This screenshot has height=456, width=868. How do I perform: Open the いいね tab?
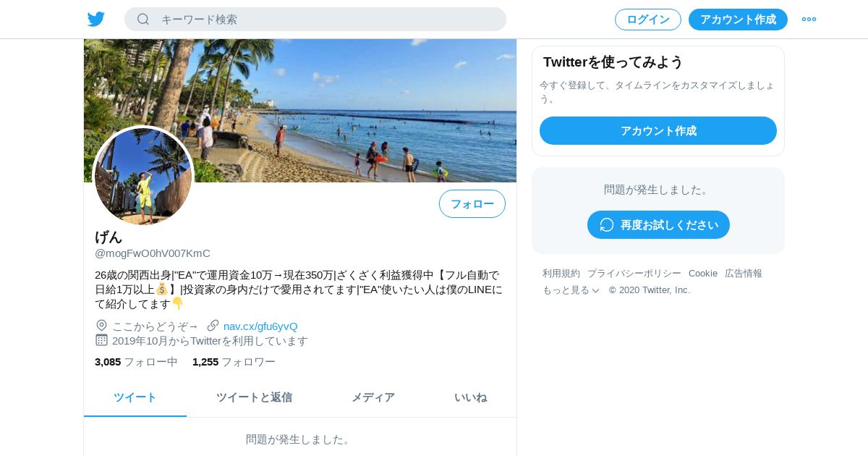471,397
